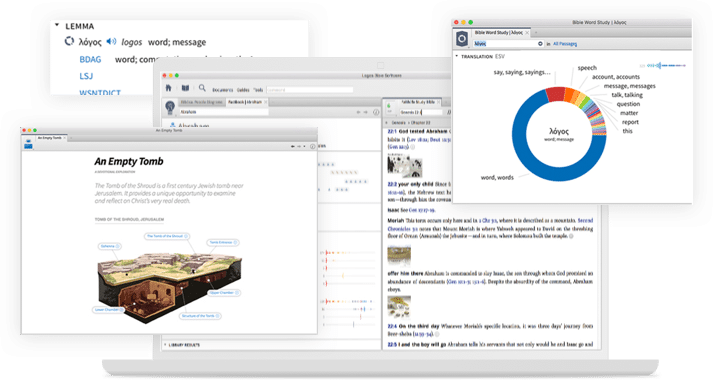Click the Chapter 22 breadcrumb
Viewport: 713px width, 380px height.
click(x=421, y=123)
